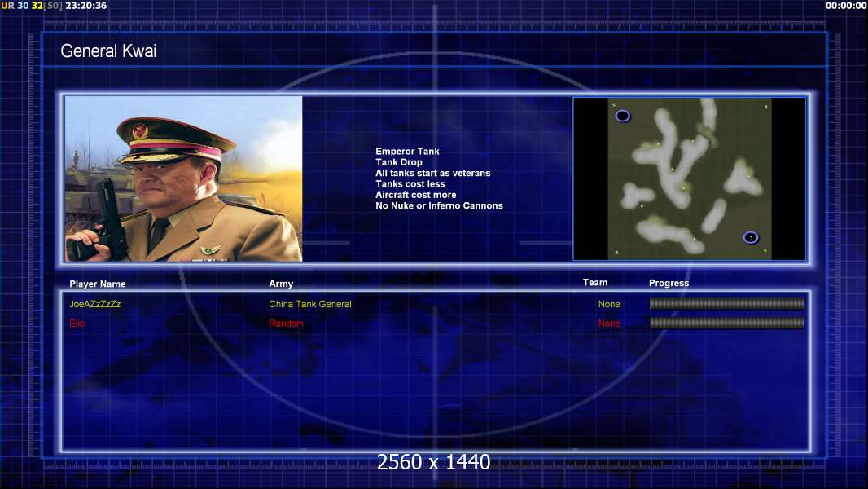Click the Progress column header
868x489 pixels.
[x=669, y=283]
